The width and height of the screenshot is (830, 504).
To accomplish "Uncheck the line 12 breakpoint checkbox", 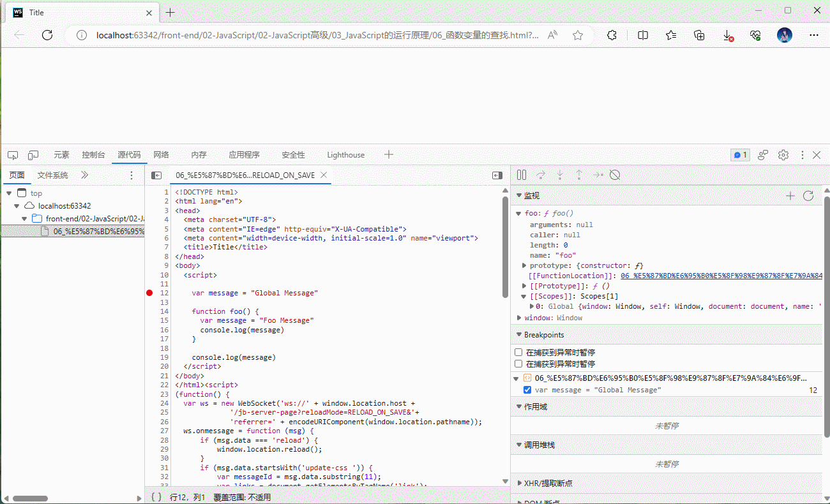I will 527,390.
